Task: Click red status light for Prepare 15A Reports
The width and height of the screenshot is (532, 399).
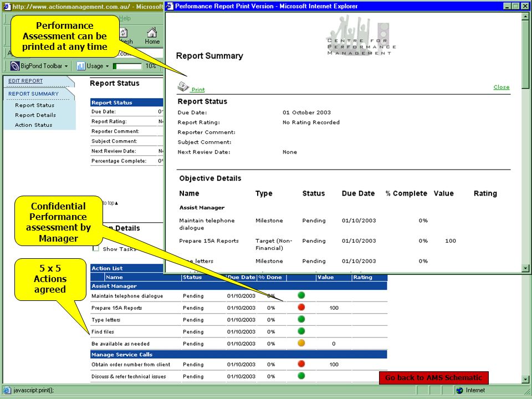Action: (301, 307)
